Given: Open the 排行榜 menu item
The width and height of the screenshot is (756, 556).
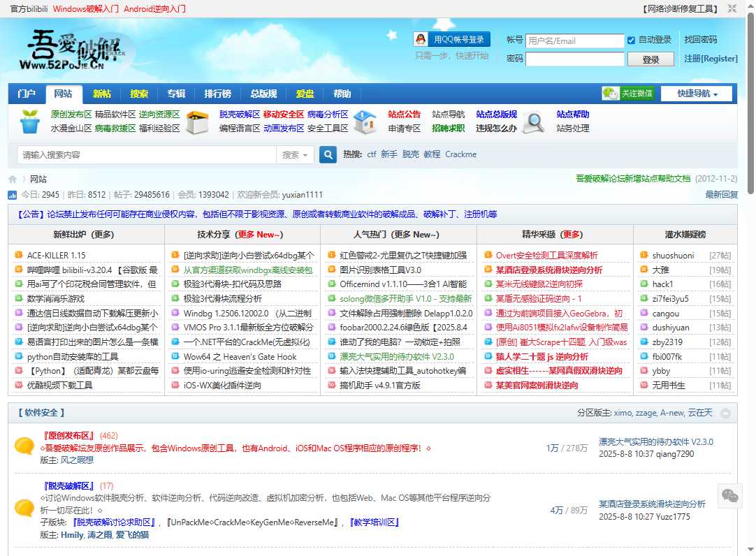Looking at the screenshot, I should [x=217, y=93].
